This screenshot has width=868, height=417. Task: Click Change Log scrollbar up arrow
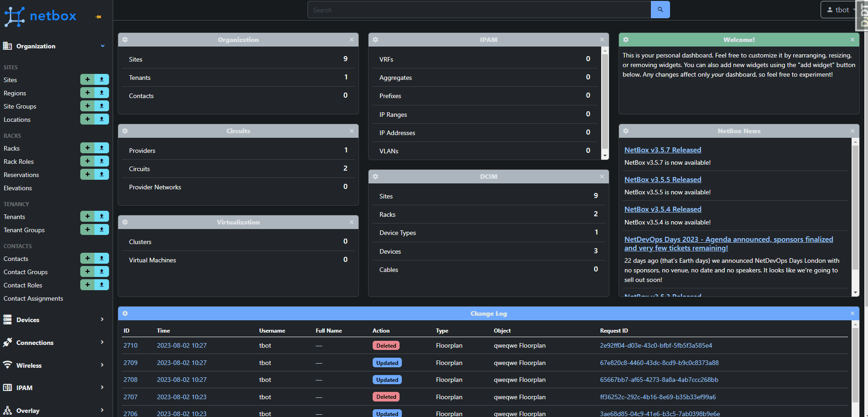855,324
